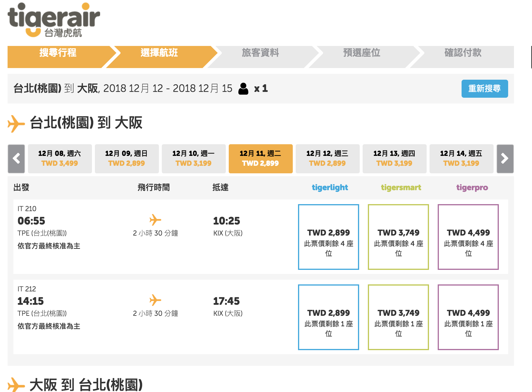
Task: Click the 台北(桃園) 到 大阪 outbound heading
Action: click(86, 123)
